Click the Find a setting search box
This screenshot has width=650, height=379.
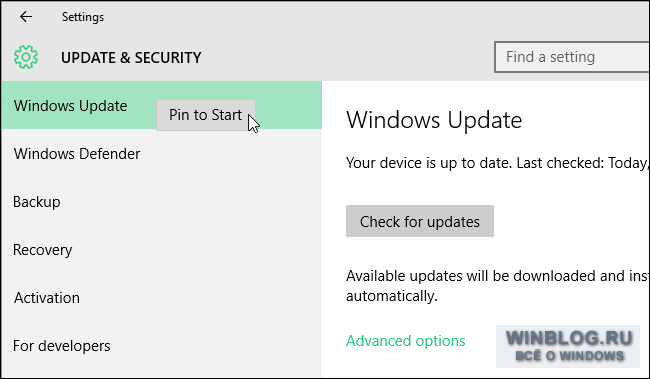(x=572, y=57)
